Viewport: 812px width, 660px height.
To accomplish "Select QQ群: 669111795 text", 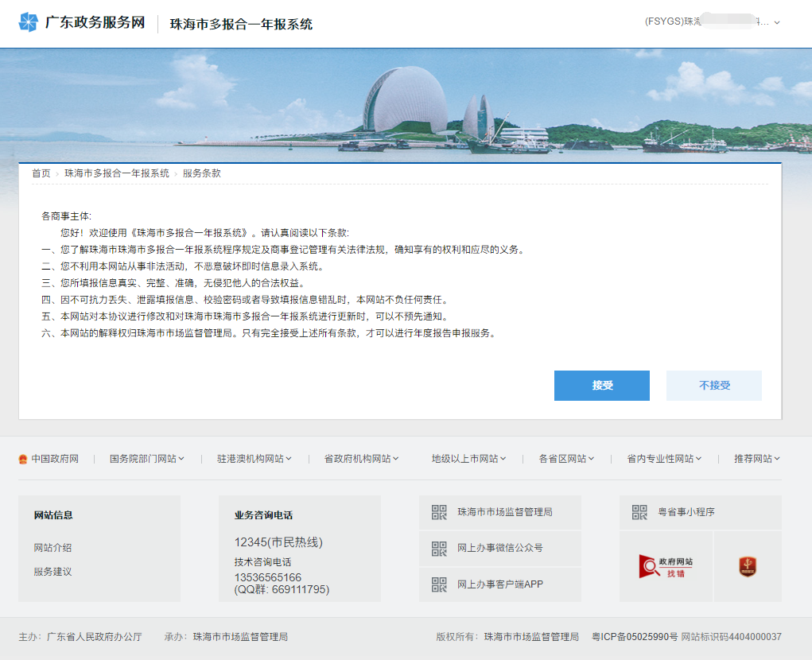I will (x=282, y=589).
